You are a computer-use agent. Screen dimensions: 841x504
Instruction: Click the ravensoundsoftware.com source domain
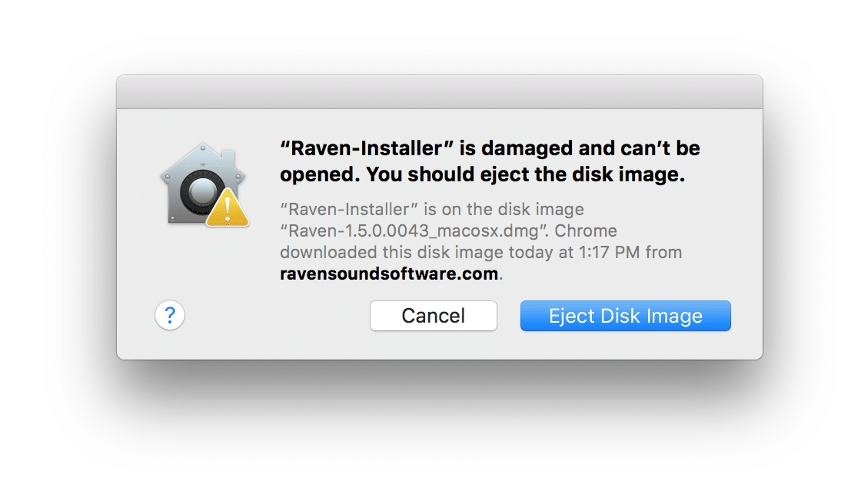pyautogui.click(x=389, y=274)
